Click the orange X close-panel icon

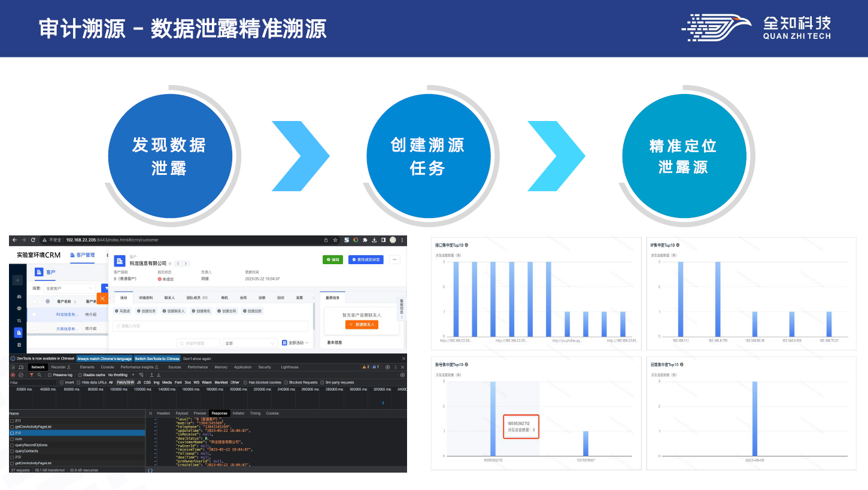pos(102,298)
